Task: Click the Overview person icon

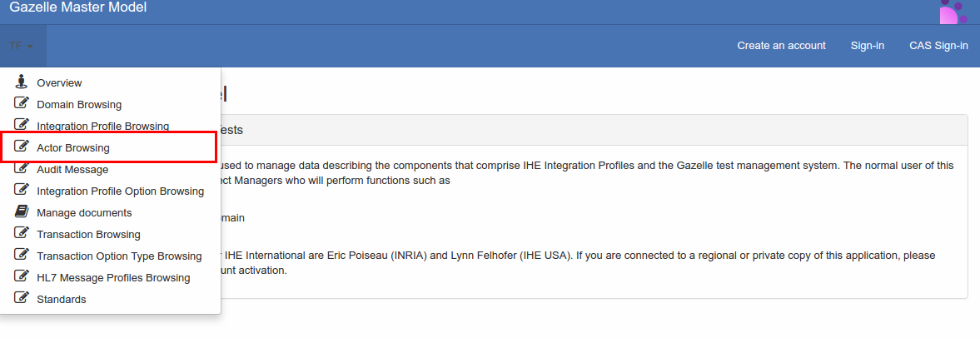Action: coord(22,82)
